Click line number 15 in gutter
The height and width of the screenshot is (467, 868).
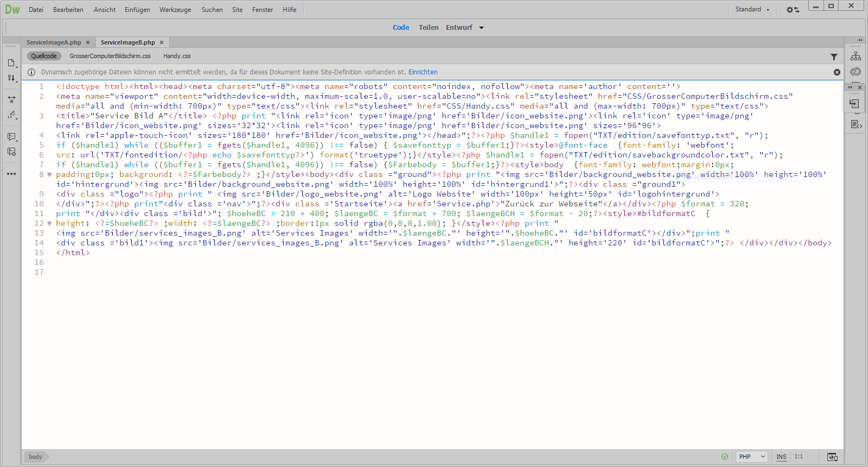[39, 253]
